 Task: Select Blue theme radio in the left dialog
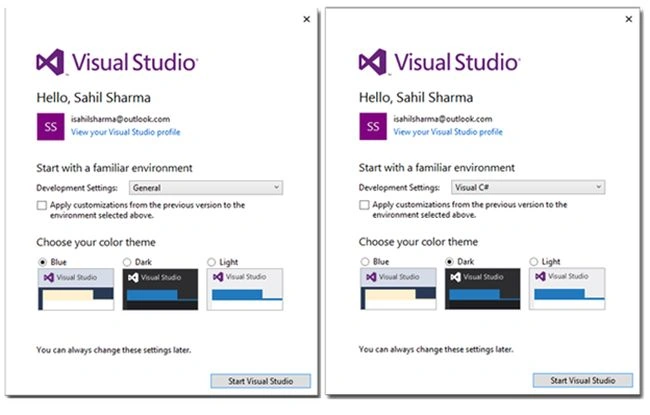(42, 262)
